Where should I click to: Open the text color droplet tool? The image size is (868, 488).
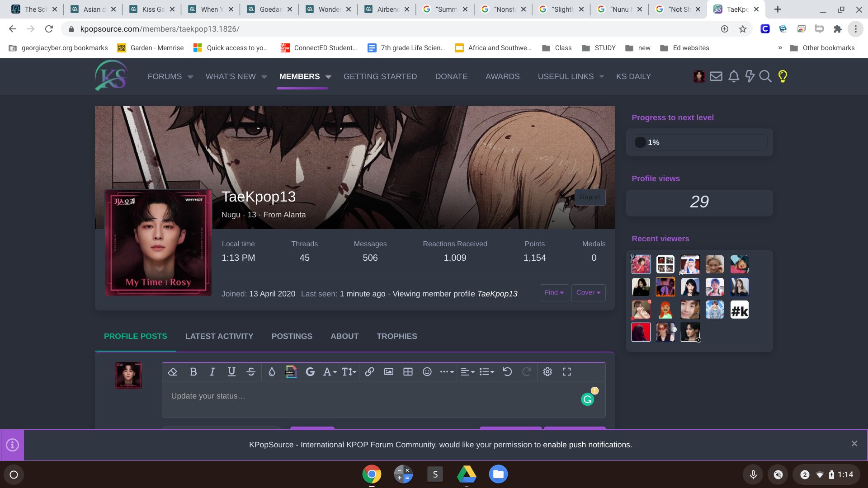[272, 372]
